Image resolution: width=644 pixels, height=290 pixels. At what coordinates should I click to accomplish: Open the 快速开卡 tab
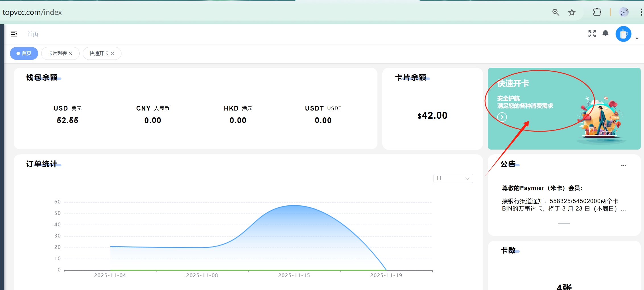pyautogui.click(x=99, y=54)
